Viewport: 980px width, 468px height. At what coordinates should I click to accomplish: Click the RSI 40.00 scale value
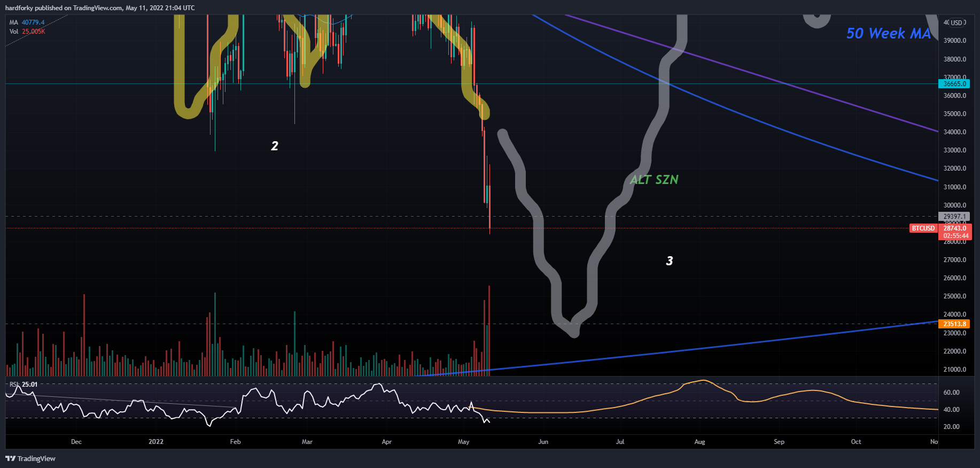tap(952, 410)
